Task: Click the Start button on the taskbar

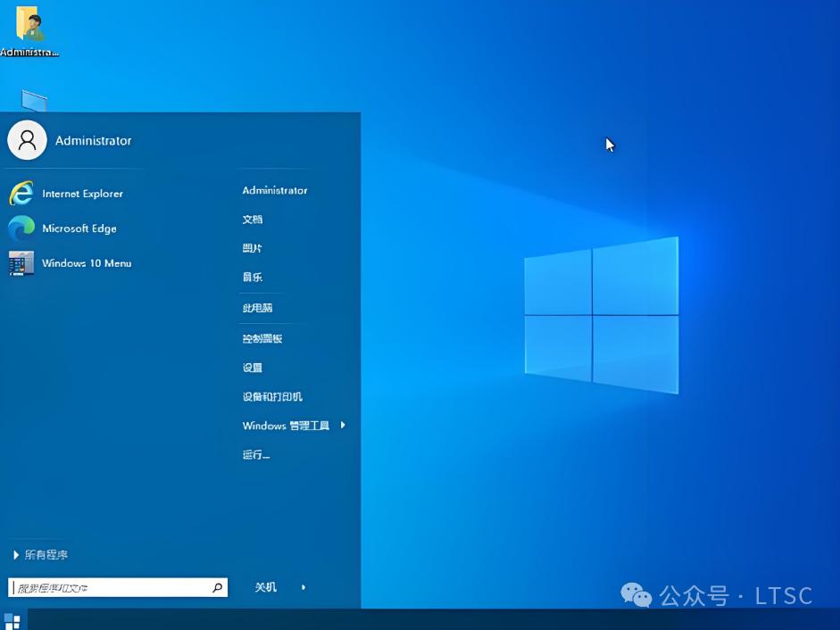Action: pos(11,620)
